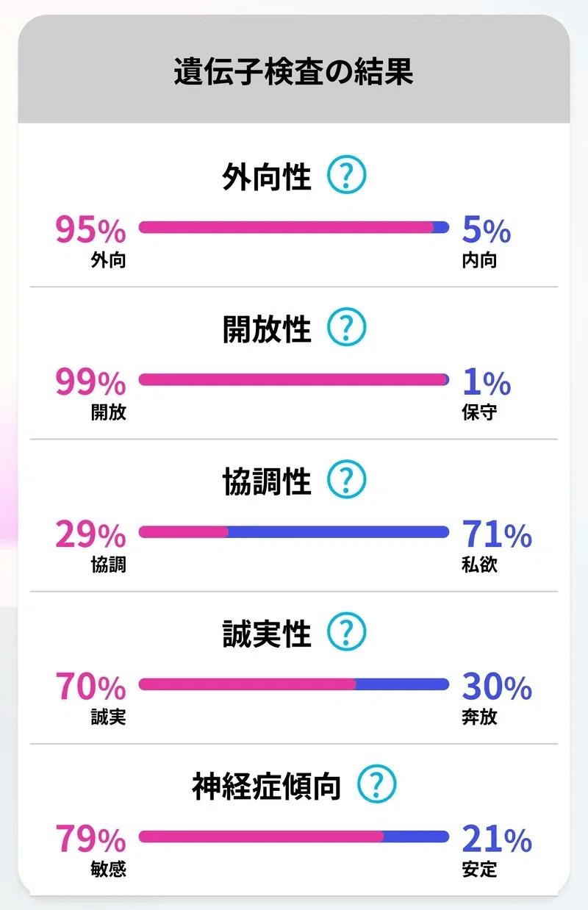Open the help icon beside 神経症傾向
Viewport: 588px width, 910px height.
(x=376, y=784)
